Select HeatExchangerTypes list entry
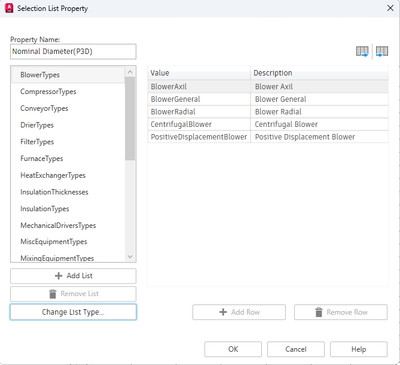 point(53,175)
